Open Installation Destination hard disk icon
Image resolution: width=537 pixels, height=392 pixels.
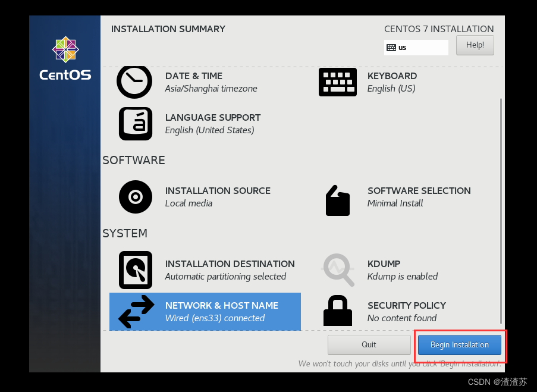tap(136, 270)
